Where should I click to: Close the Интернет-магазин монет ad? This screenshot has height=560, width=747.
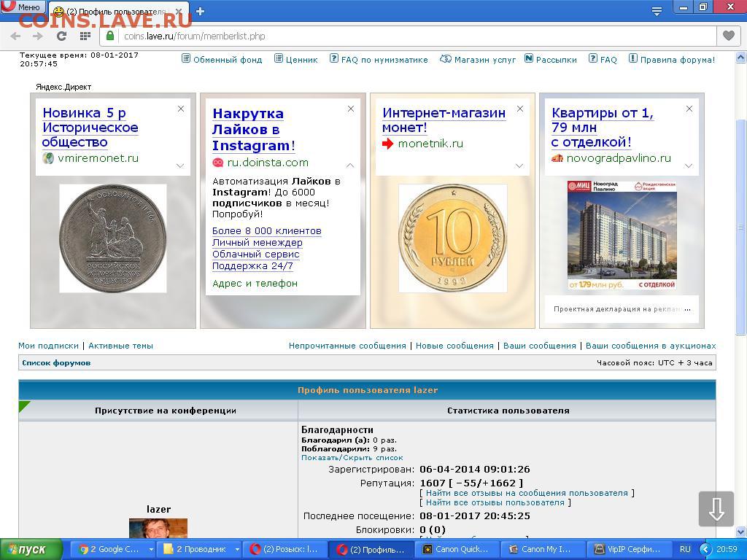(x=520, y=109)
